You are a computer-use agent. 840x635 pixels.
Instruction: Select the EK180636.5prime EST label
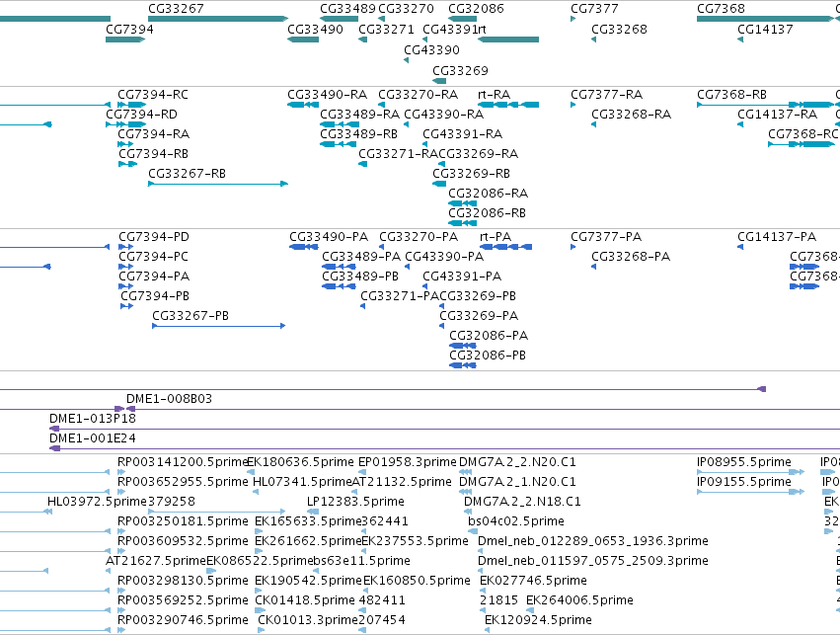click(300, 462)
